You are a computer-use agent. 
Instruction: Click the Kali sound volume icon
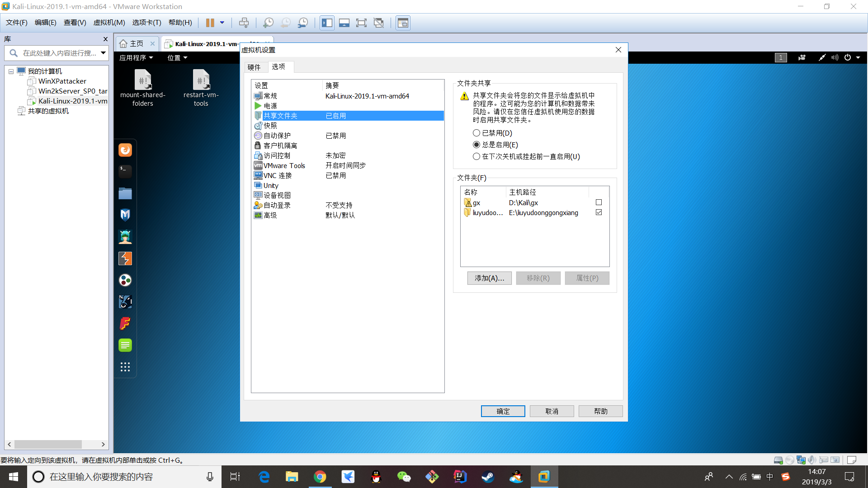click(835, 57)
